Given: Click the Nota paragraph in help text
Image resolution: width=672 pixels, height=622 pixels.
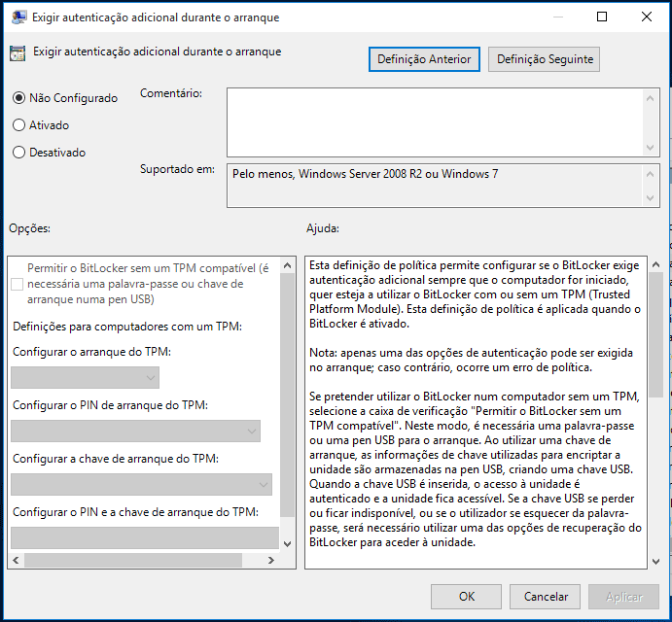Looking at the screenshot, I should [x=471, y=361].
